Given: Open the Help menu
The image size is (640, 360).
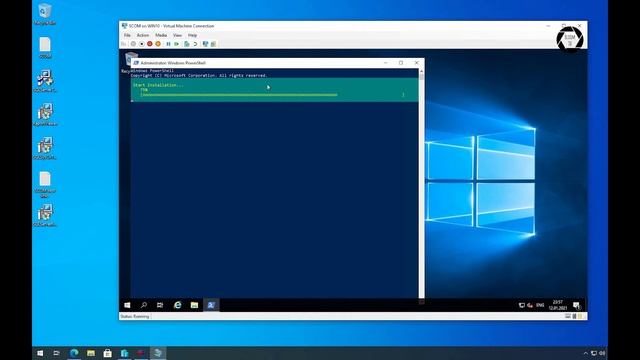Looking at the screenshot, I should click(192, 36).
